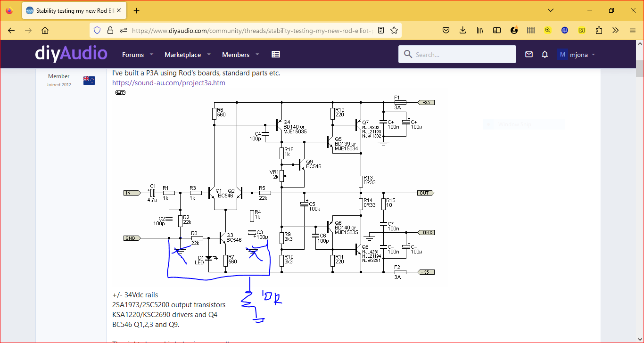Click the round extension icon with orange badge

click(514, 30)
